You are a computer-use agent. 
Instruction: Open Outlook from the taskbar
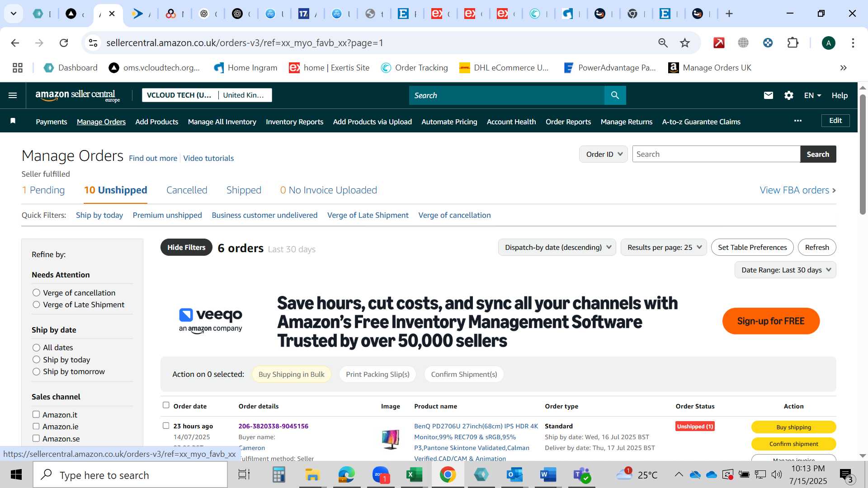pos(514,475)
